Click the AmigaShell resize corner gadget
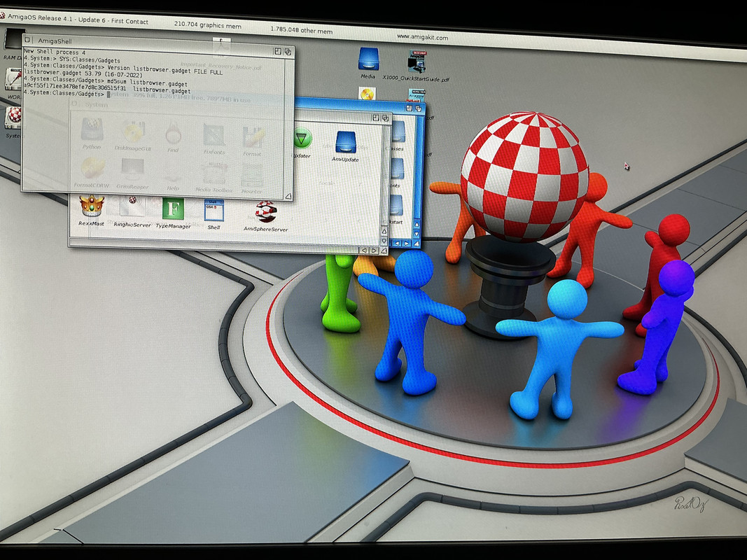The width and height of the screenshot is (747, 560). [288, 196]
